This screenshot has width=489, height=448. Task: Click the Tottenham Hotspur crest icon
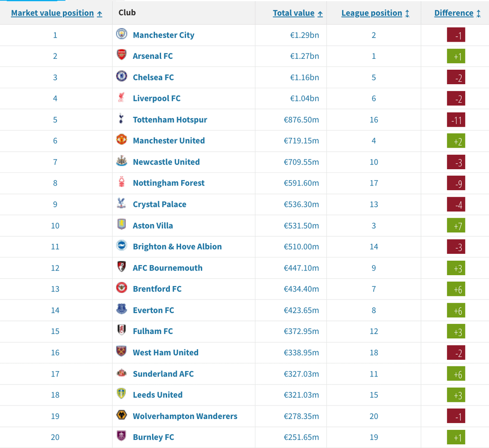point(121,119)
